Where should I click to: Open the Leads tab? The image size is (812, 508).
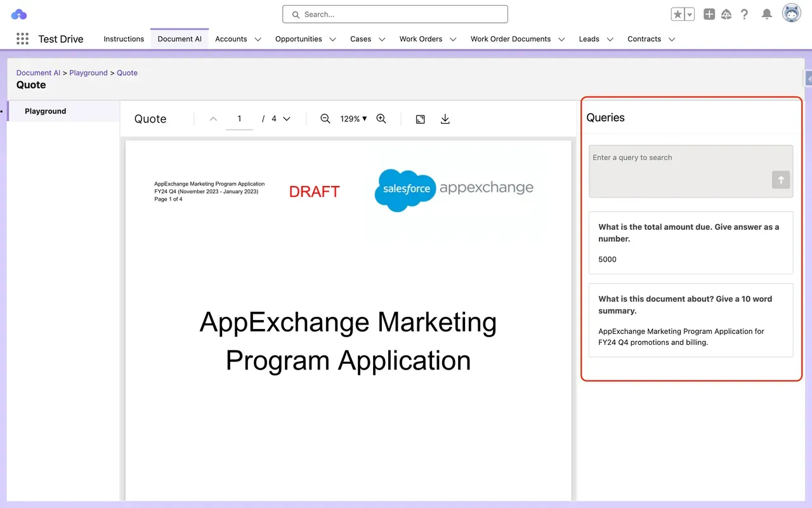(x=589, y=39)
